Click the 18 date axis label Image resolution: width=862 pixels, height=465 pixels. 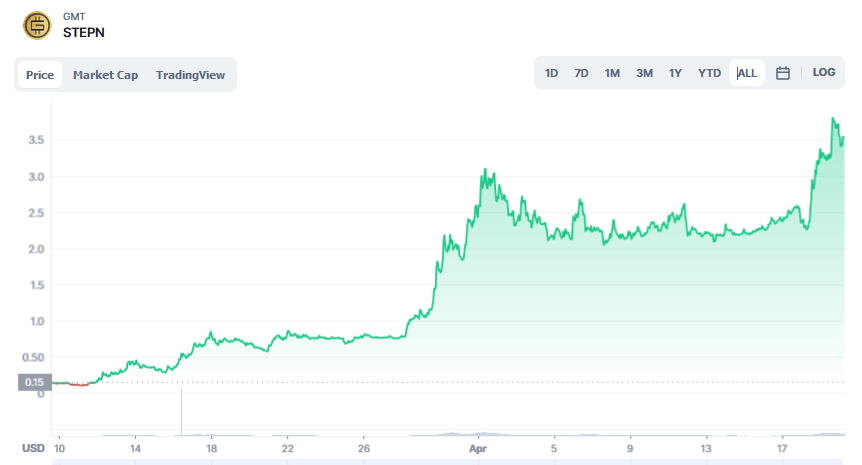212,449
